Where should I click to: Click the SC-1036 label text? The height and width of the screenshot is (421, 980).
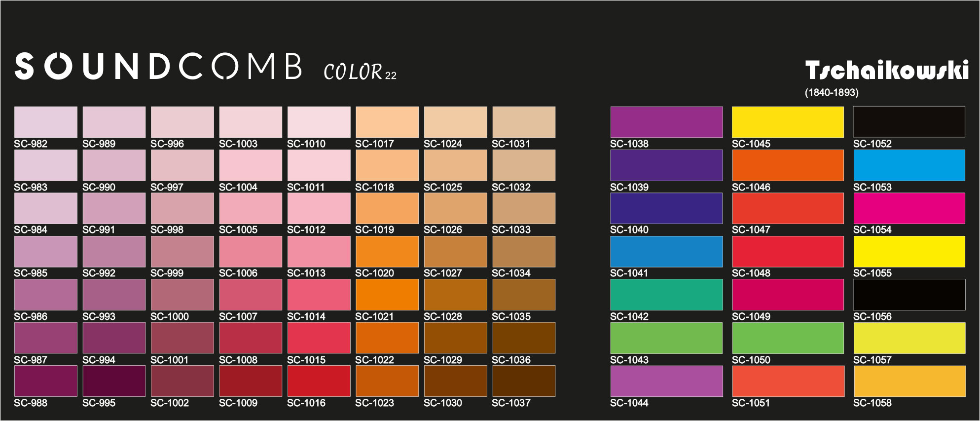[x=511, y=360]
